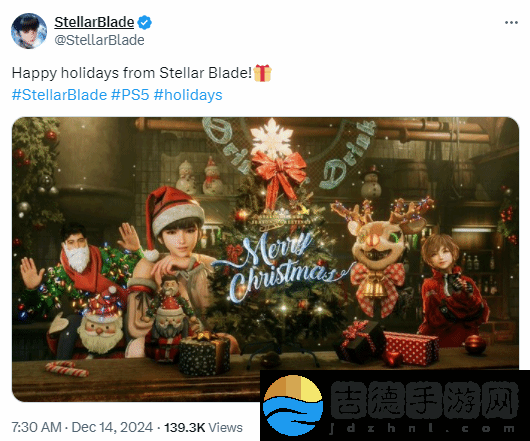Click the snowflake tree topper in image
Image resolution: width=530 pixels, height=441 pixels.
tap(271, 138)
